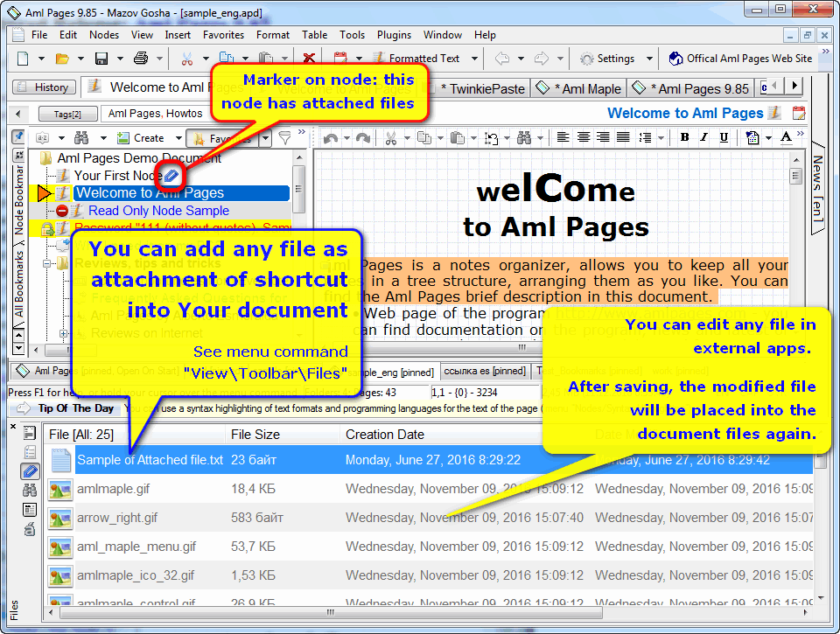This screenshot has height=634, width=840.
Task: Select the Your First Node tree item
Action: tap(118, 176)
